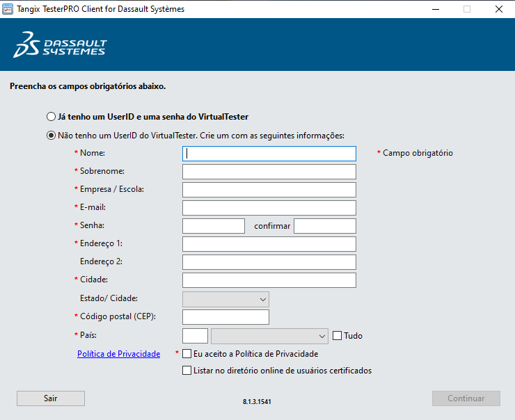Image resolution: width=515 pixels, height=420 pixels.
Task: Click the Senha password field
Action: [214, 226]
